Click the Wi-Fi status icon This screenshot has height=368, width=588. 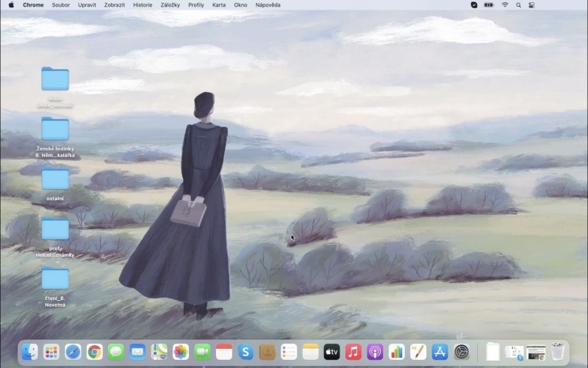[x=505, y=4]
